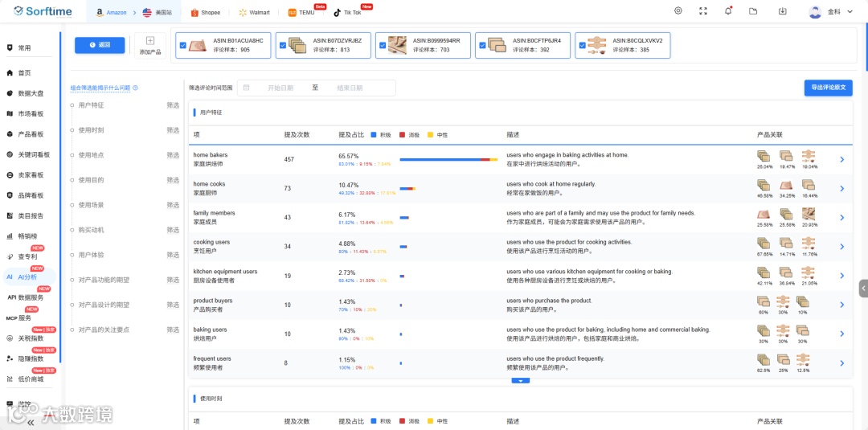Click the home cooks sentiment bar

tap(407, 189)
